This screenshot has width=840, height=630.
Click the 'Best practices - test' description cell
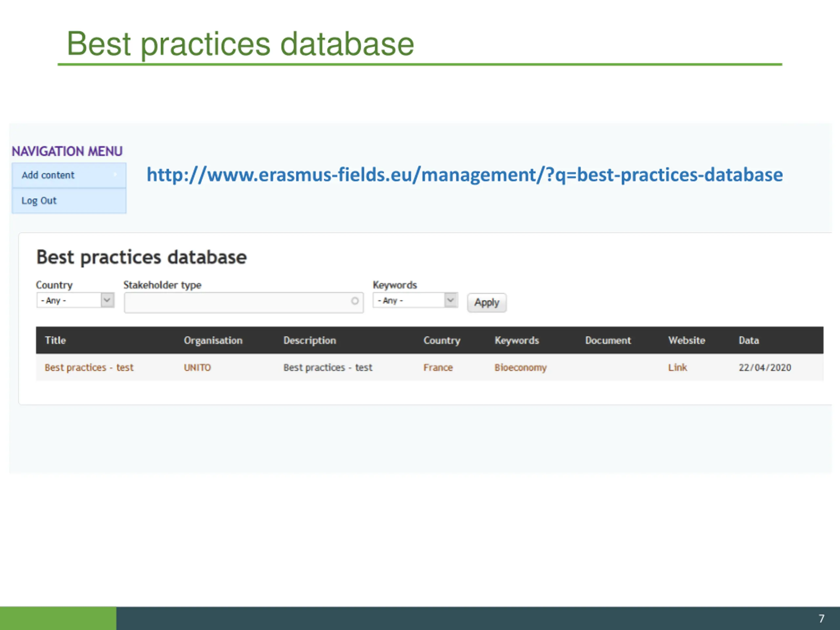pyautogui.click(x=328, y=367)
